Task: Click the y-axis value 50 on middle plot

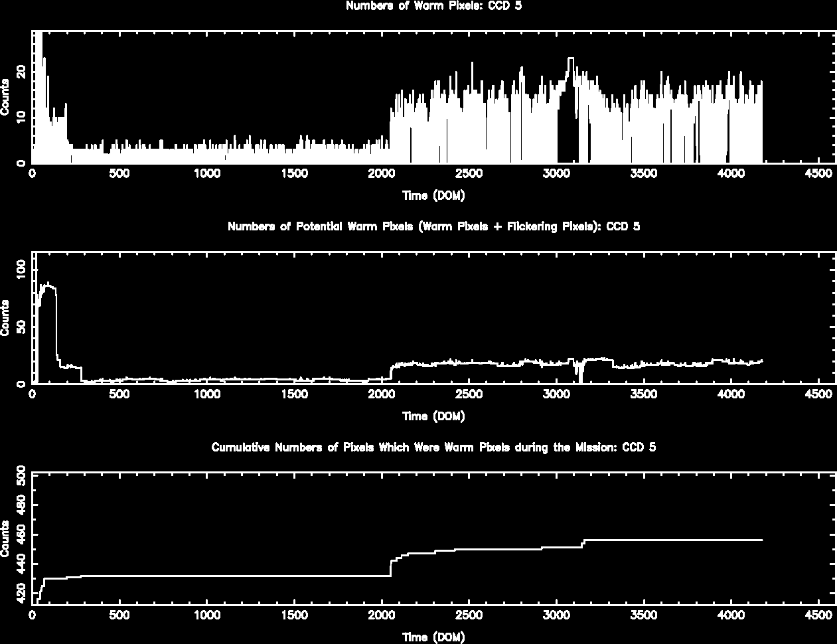Action: click(22, 327)
